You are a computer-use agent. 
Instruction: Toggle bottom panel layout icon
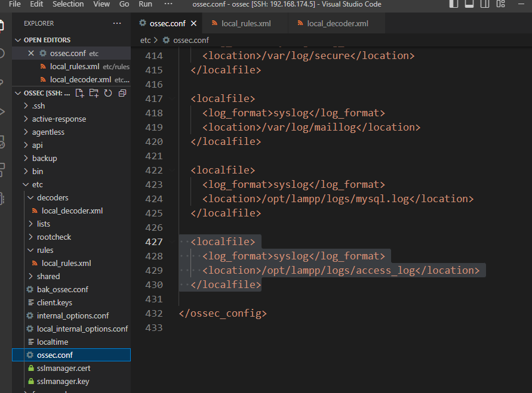coord(469,4)
